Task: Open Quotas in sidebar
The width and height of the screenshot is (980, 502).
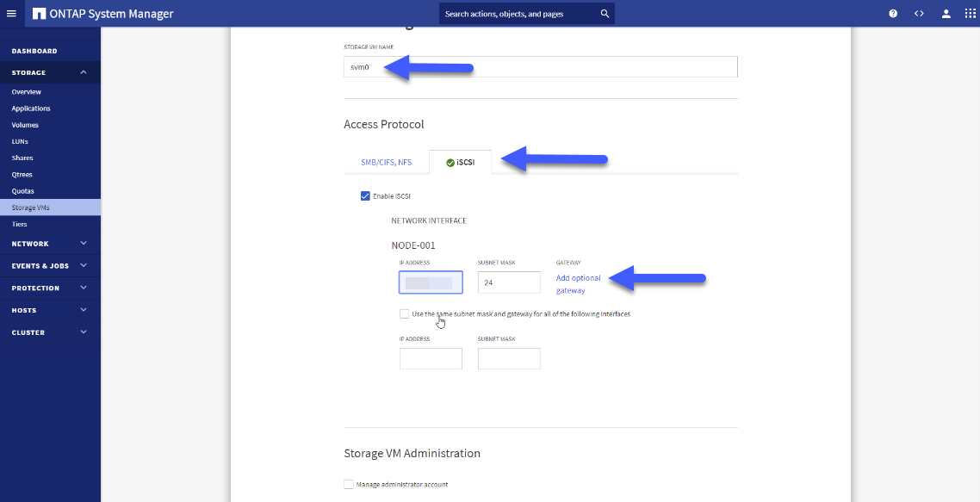Action: click(x=22, y=191)
